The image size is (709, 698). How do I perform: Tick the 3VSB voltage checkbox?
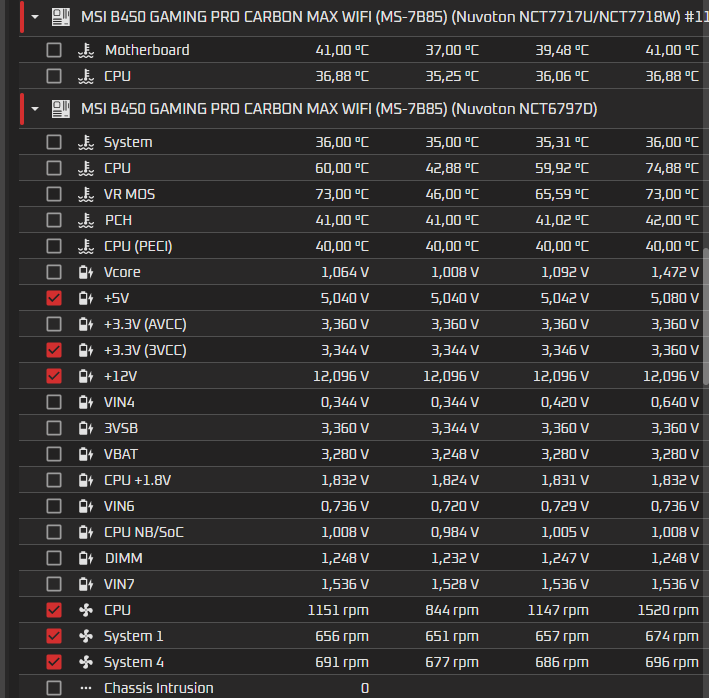[54, 428]
